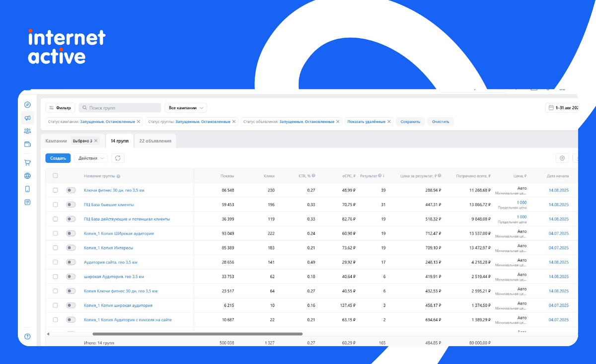This screenshot has height=364, width=596.
Task: Open the compass overview icon in sidebar
Action: click(27, 105)
